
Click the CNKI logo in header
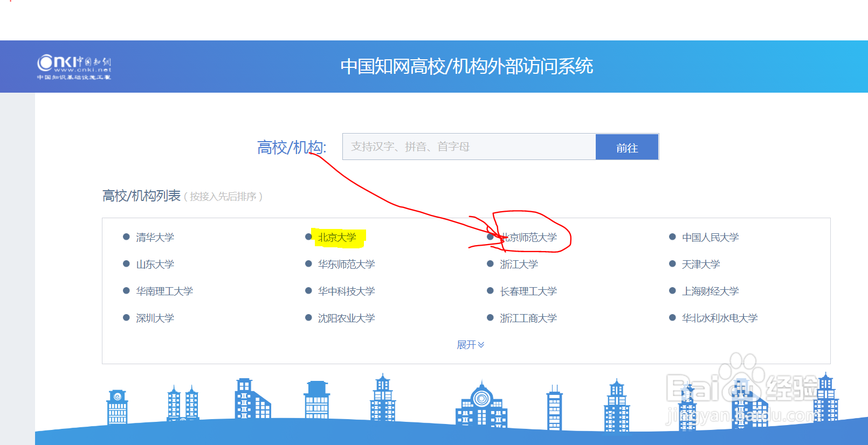tap(74, 67)
